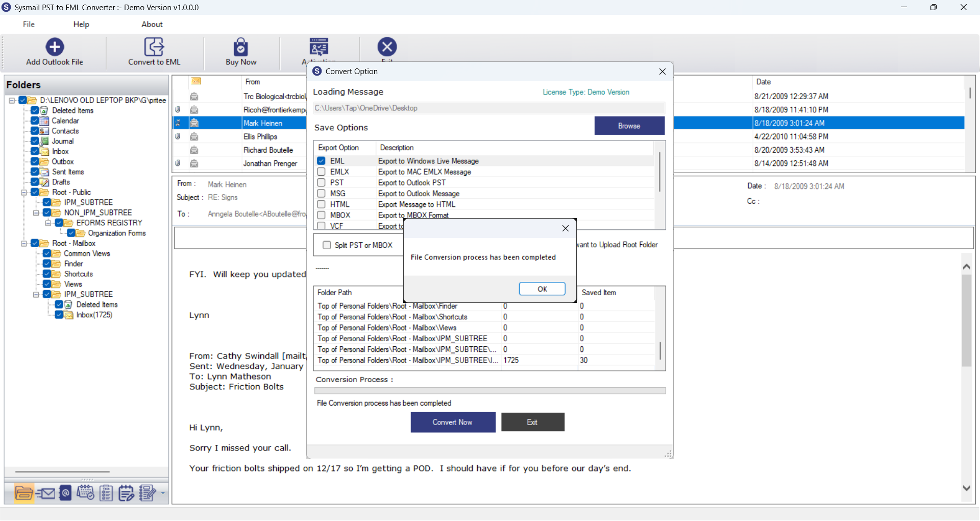This screenshot has width=980, height=521.
Task: Click the mail icon on the Trc Biological row
Action: point(194,96)
